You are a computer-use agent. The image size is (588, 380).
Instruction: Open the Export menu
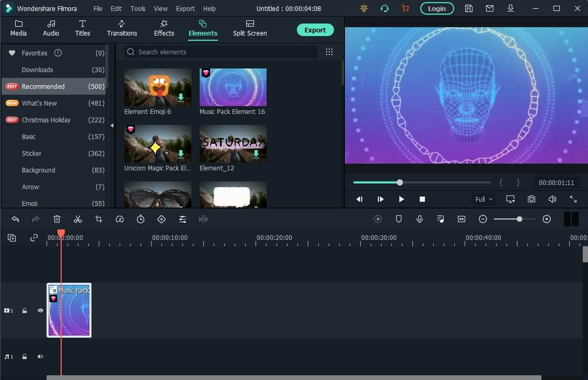tap(185, 8)
